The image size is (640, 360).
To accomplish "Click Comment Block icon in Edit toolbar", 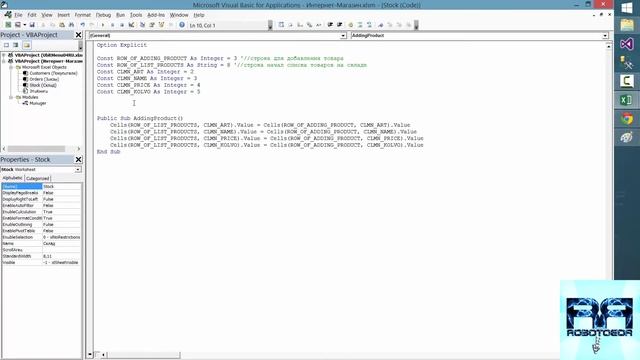I will click(360, 25).
